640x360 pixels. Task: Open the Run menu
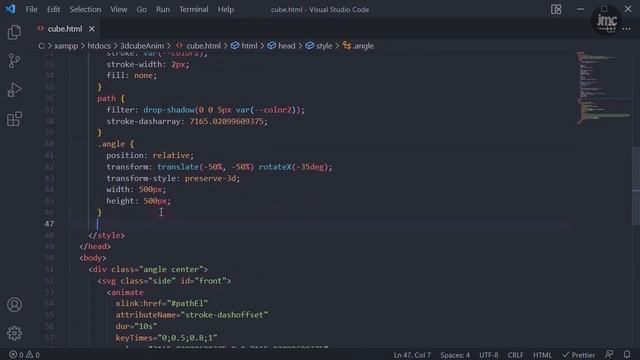[x=163, y=9]
